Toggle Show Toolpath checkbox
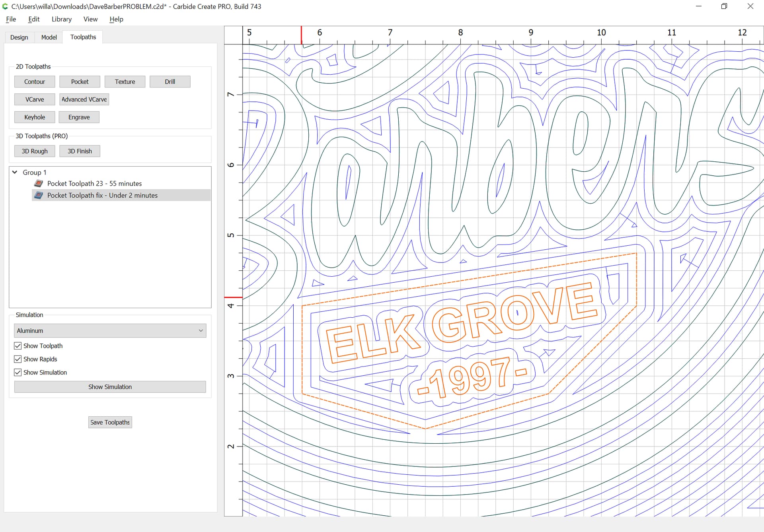Screen dimensions: 764x532 click(18, 346)
